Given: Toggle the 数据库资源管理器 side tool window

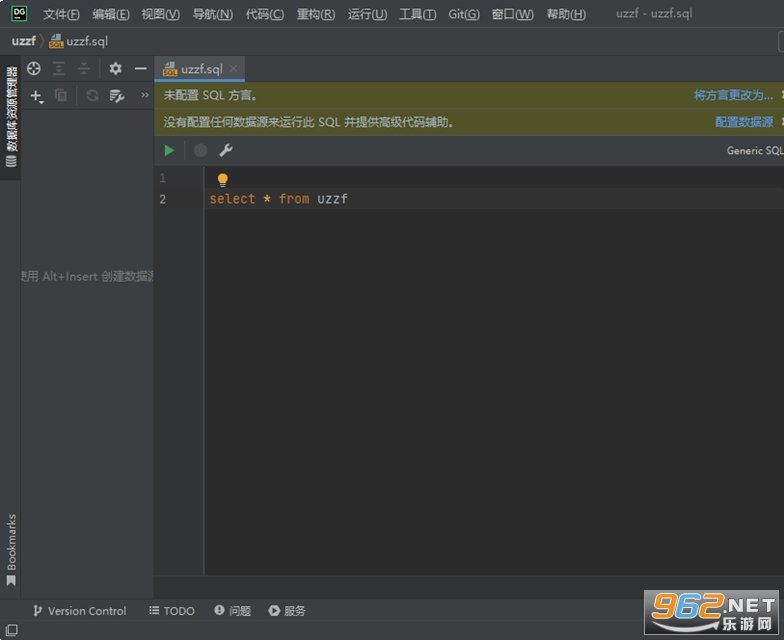Looking at the screenshot, I should coord(11,116).
